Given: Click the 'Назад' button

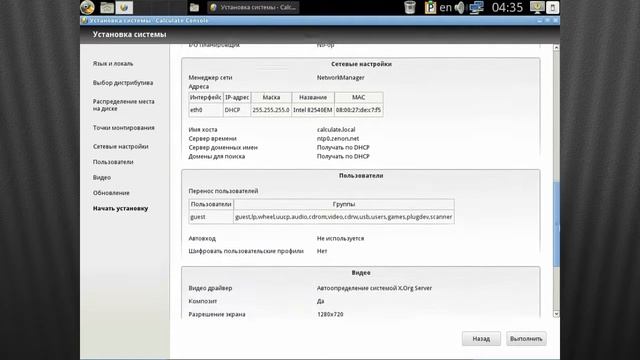Looking at the screenshot, I should (x=481, y=339).
